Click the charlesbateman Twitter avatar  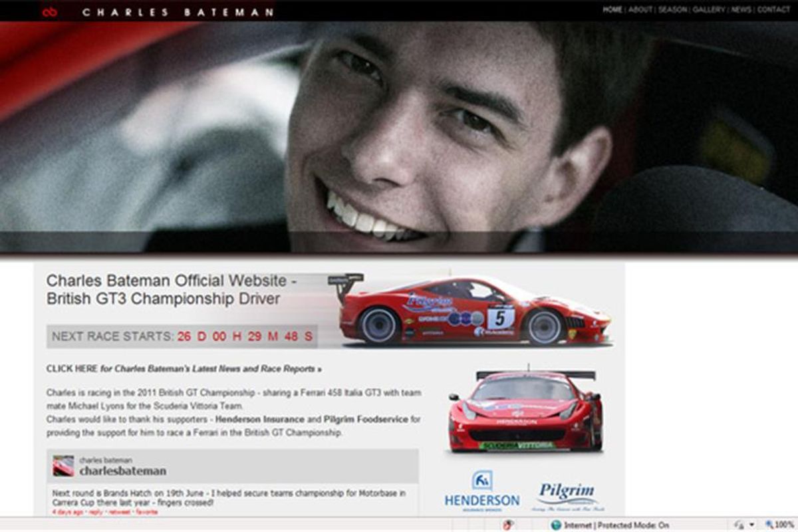(63, 466)
